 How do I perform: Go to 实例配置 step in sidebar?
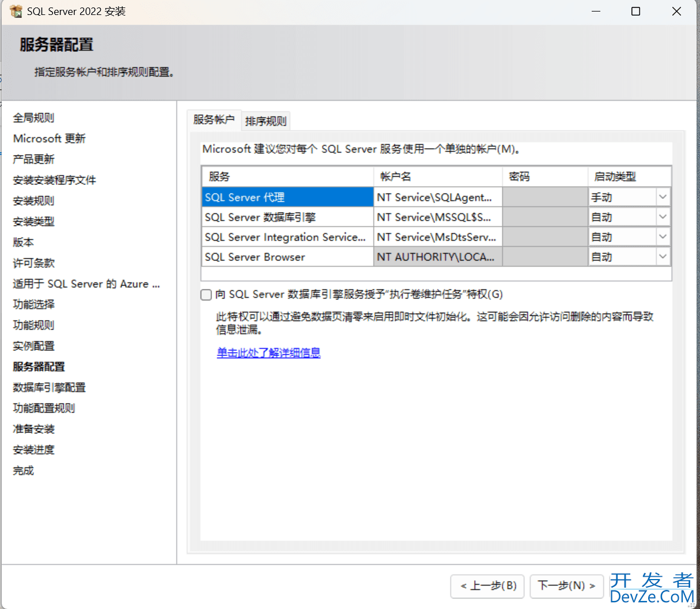(33, 346)
